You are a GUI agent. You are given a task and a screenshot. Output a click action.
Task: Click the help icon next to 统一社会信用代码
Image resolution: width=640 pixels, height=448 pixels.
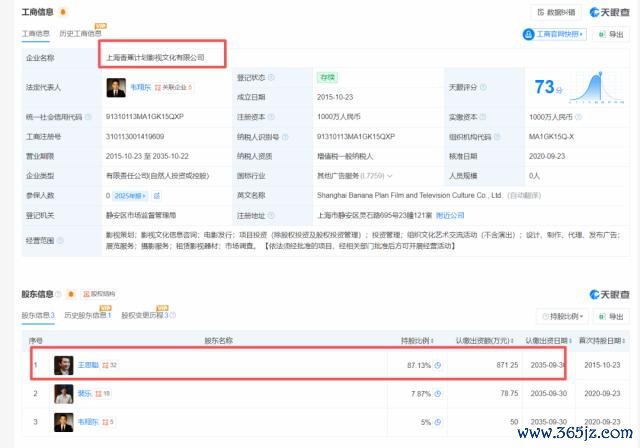pyautogui.click(x=88, y=117)
